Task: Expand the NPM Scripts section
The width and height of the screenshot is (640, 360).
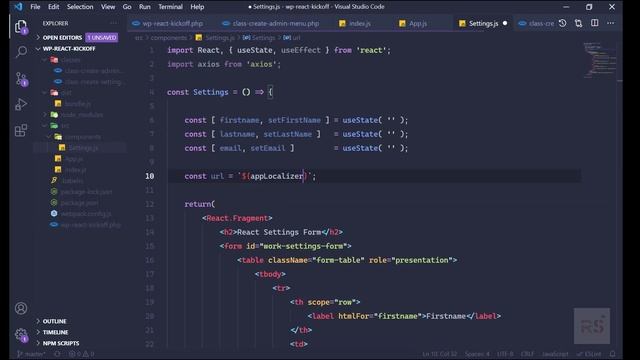Action: pyautogui.click(x=61, y=343)
